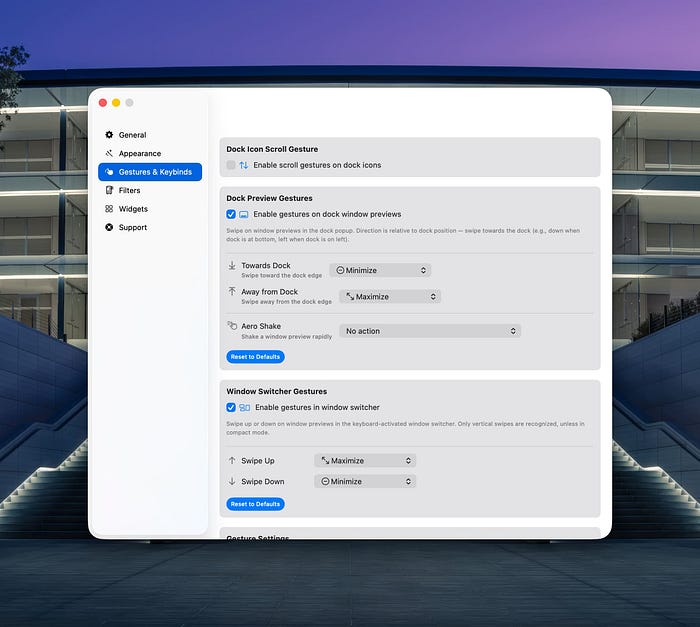Click the Support lifebuoy icon

point(109,227)
